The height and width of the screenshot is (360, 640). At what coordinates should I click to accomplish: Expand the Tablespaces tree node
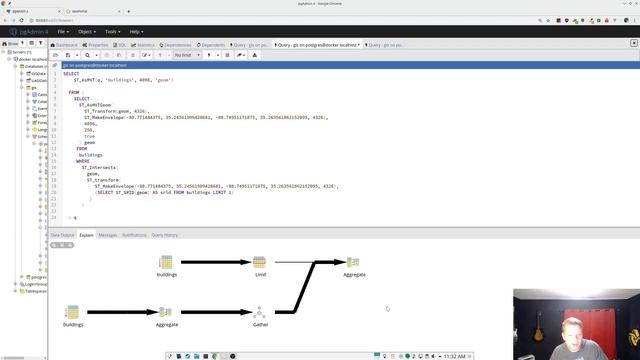coord(16,291)
